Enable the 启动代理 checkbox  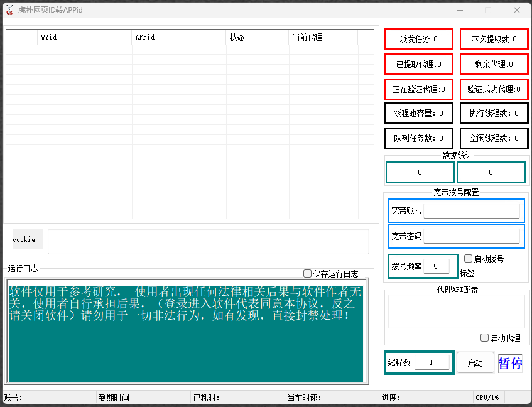pyautogui.click(x=485, y=337)
